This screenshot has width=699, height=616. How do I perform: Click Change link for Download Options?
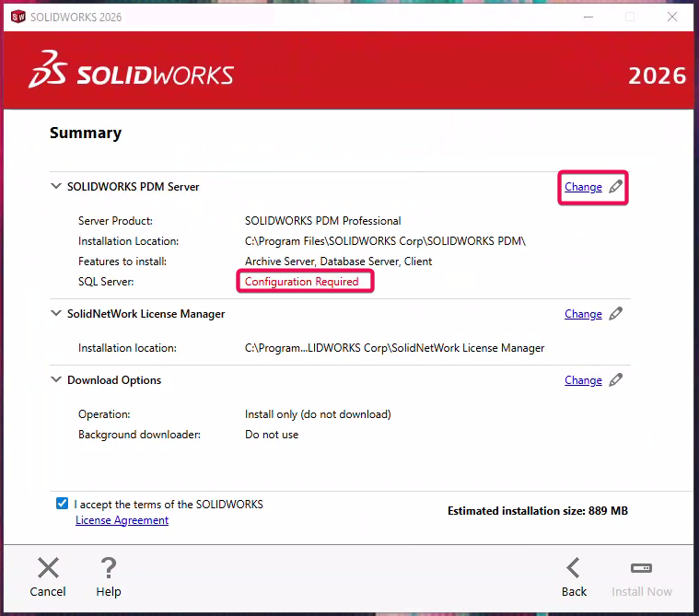coord(583,380)
